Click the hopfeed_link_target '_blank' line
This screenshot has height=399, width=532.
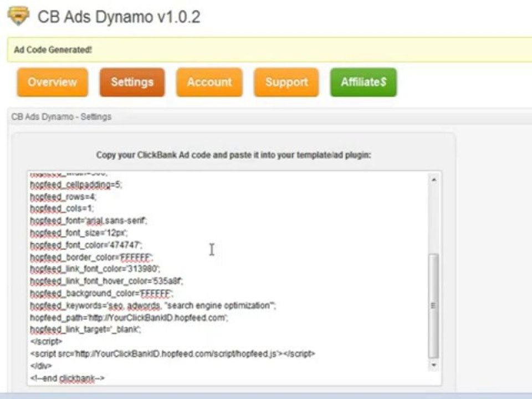click(x=85, y=329)
